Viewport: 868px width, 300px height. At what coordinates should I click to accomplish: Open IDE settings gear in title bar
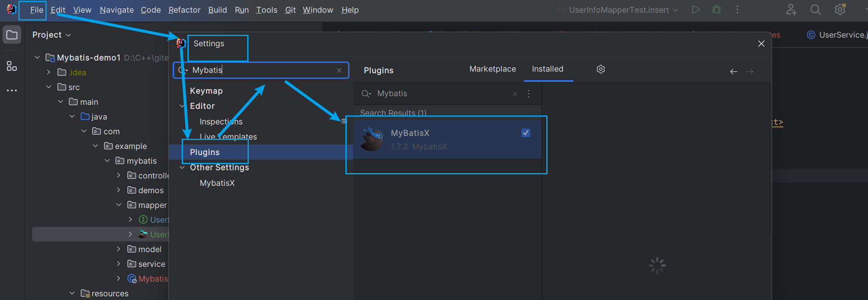pos(840,9)
